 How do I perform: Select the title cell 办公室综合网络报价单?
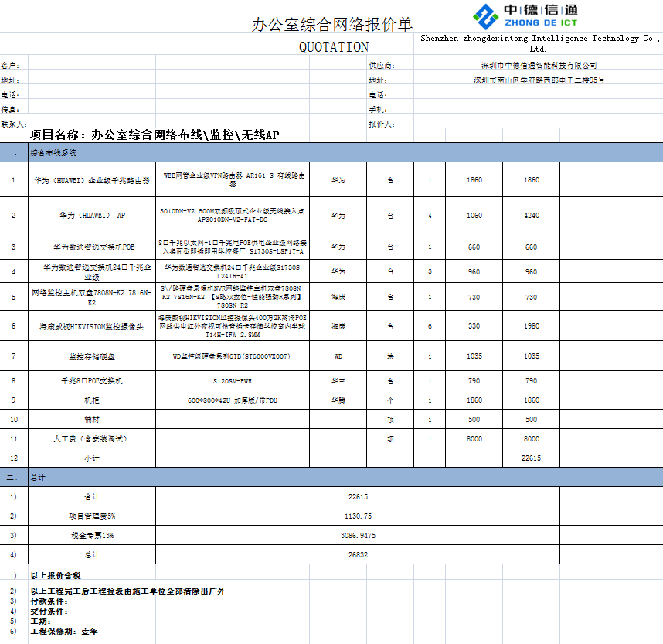(332, 24)
